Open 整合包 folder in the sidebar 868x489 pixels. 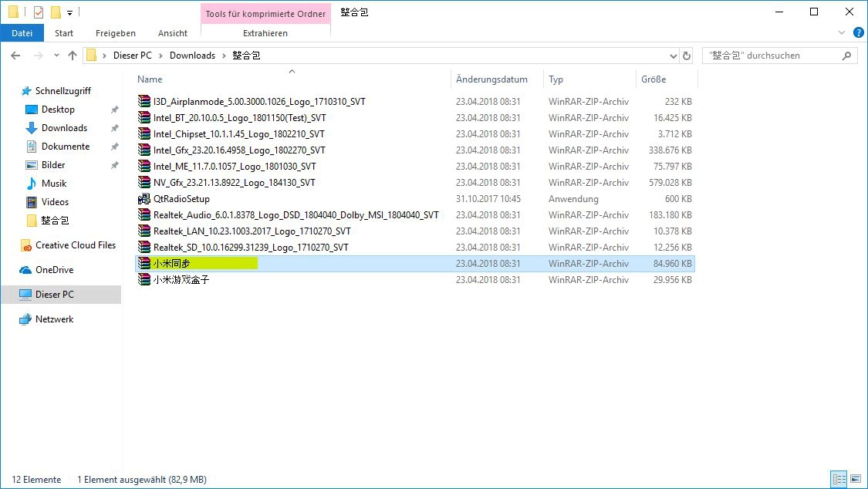coord(47,220)
